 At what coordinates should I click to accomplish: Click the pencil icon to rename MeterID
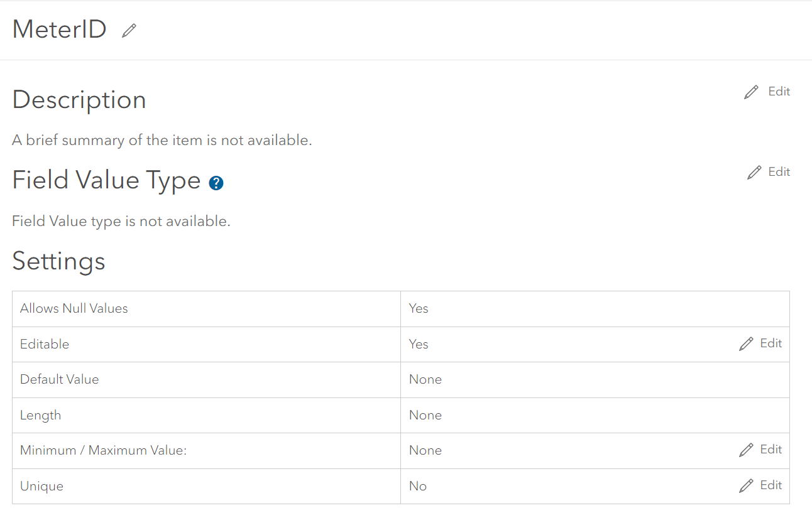coord(129,29)
